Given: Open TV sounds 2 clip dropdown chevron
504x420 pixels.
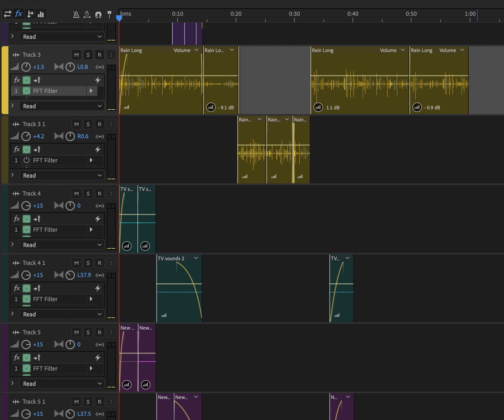Looking at the screenshot, I should coord(196,258).
